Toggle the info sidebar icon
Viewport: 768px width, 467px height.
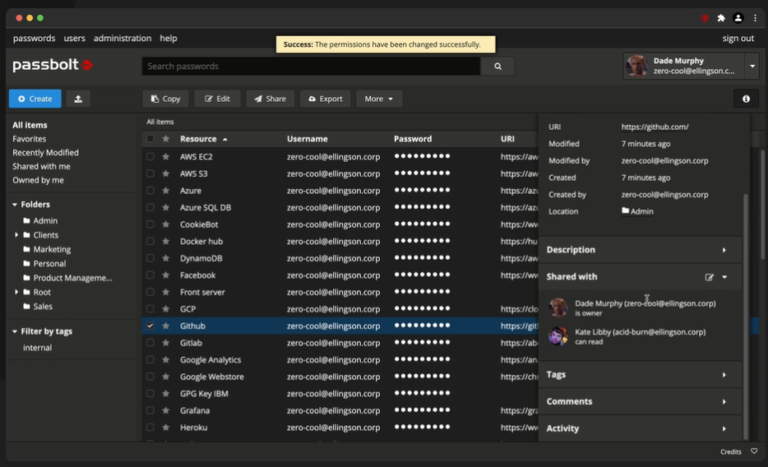pyautogui.click(x=746, y=98)
